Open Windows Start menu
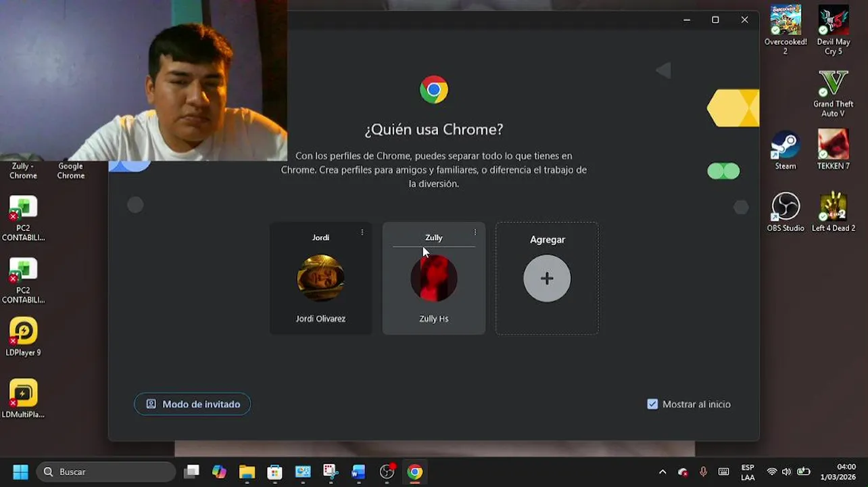Screen dimensions: 868x487 (x=20, y=471)
